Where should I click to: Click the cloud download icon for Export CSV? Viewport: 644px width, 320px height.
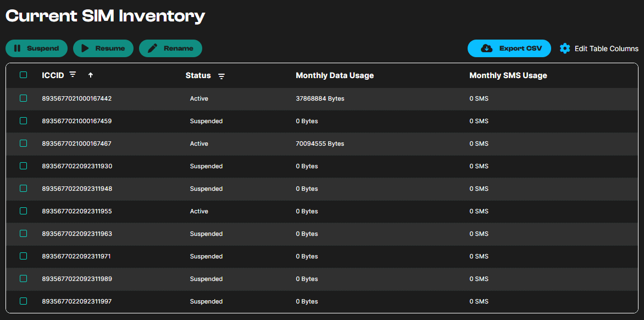(486, 48)
